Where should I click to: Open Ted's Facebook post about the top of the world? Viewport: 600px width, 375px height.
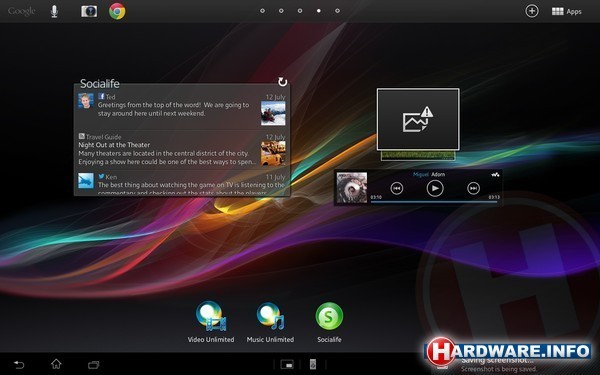click(173, 109)
